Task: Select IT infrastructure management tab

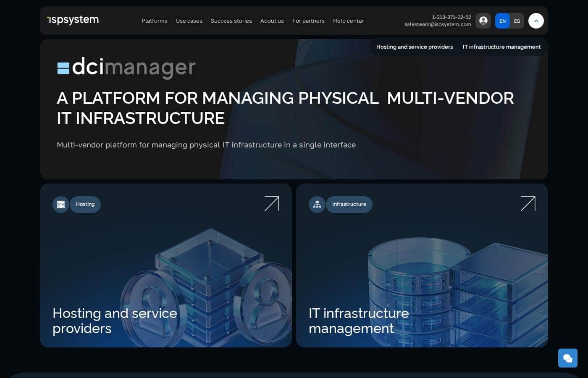Action: pyautogui.click(x=501, y=47)
